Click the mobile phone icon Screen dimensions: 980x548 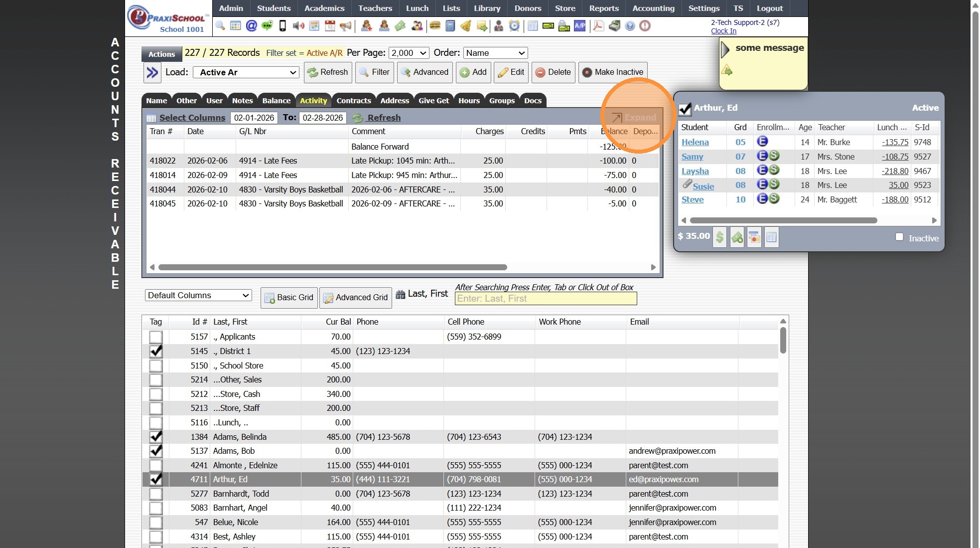pyautogui.click(x=282, y=26)
